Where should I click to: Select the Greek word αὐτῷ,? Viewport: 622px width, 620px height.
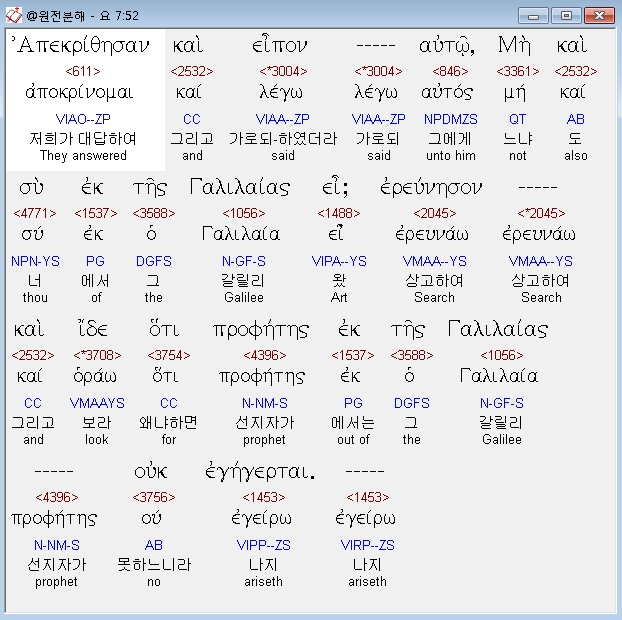click(x=447, y=46)
